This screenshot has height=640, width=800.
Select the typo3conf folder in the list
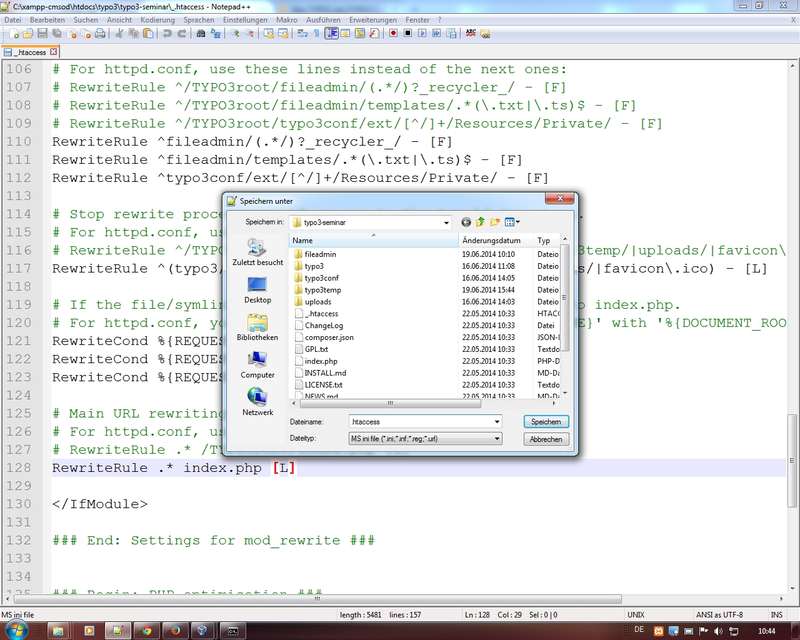pyautogui.click(x=322, y=278)
